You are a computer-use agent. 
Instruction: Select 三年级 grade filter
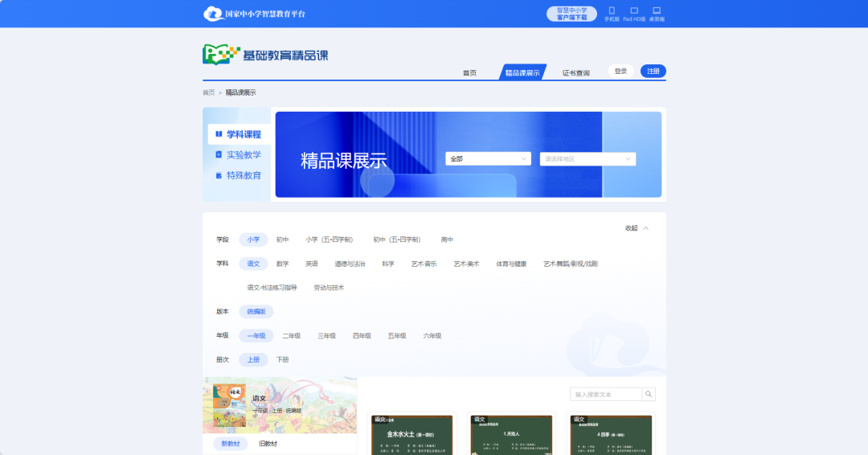[326, 336]
